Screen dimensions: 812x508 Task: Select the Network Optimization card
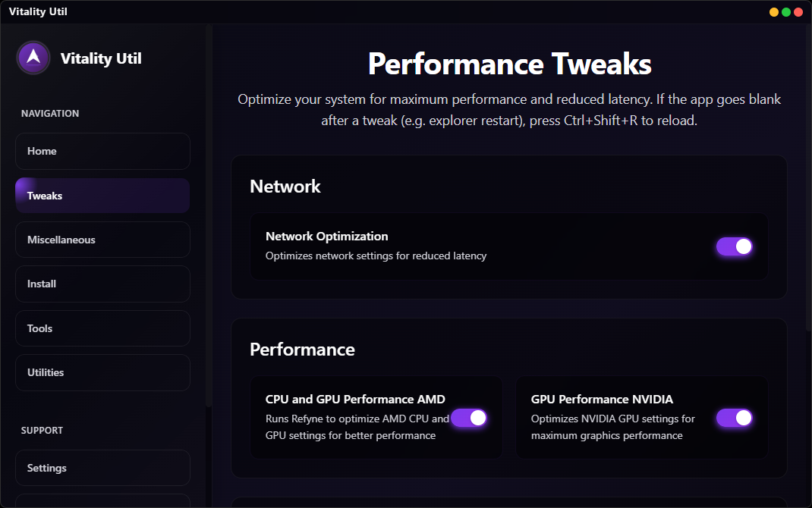508,246
